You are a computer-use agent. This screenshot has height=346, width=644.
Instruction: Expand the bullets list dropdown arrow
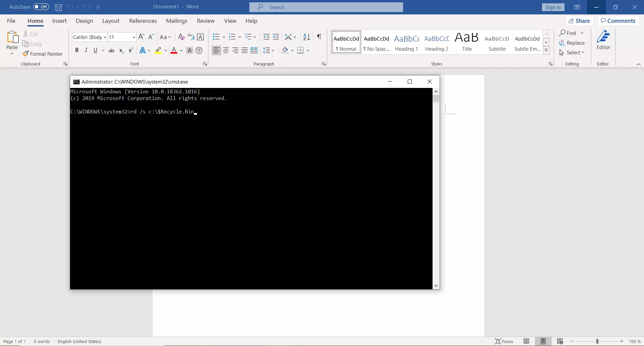[224, 37]
